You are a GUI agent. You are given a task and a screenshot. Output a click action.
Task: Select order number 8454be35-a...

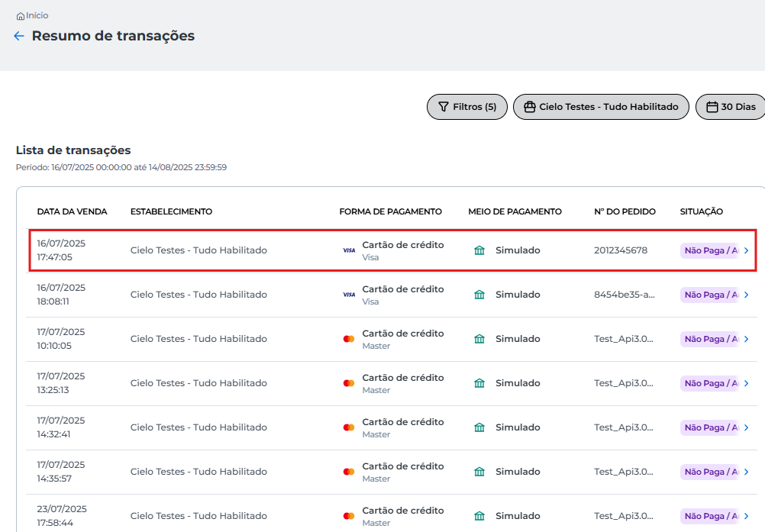click(x=625, y=295)
